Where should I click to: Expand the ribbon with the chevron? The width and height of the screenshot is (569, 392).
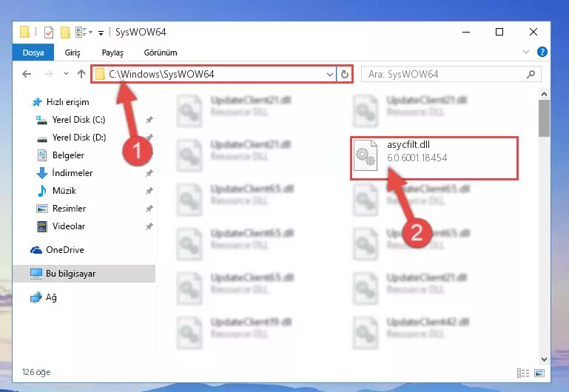(526, 52)
